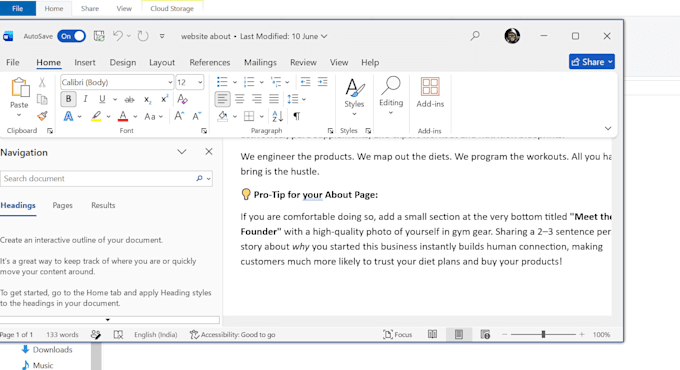The width and height of the screenshot is (680, 370).
Task: Toggle Align Left paragraph alignment
Action: (x=222, y=99)
